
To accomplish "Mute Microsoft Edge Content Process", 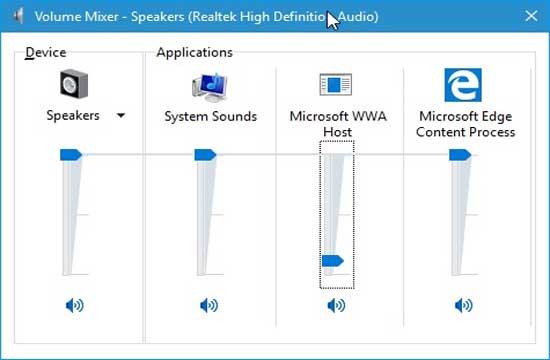I will 464,305.
